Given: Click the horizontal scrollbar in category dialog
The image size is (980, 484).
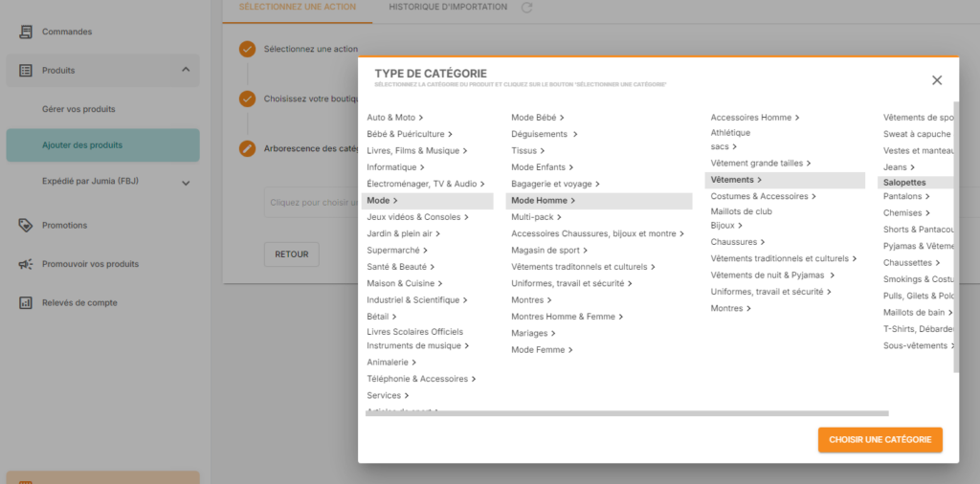Looking at the screenshot, I should (x=627, y=413).
